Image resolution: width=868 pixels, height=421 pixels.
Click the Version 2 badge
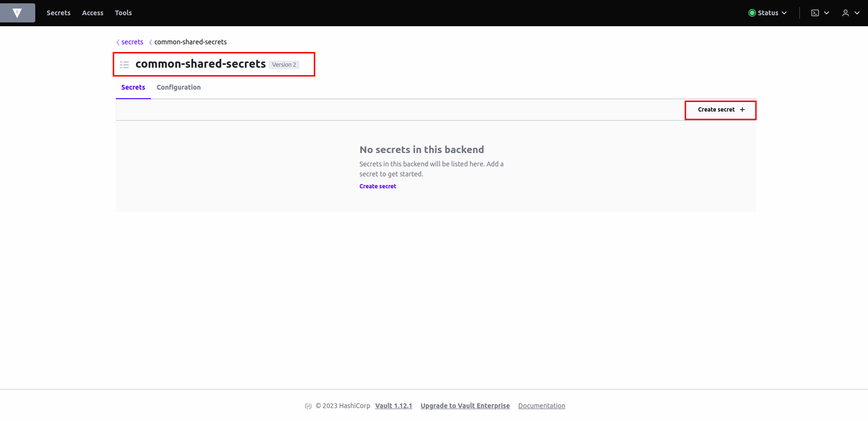click(x=284, y=65)
